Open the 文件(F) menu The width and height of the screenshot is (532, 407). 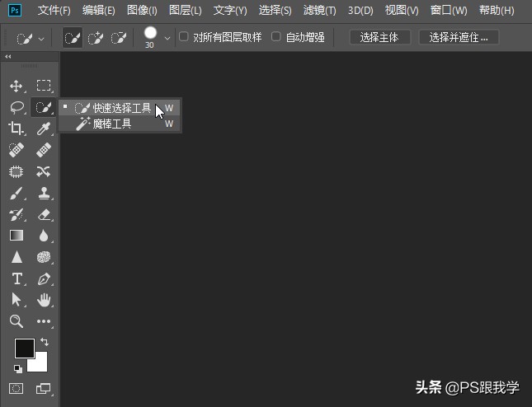pyautogui.click(x=54, y=11)
